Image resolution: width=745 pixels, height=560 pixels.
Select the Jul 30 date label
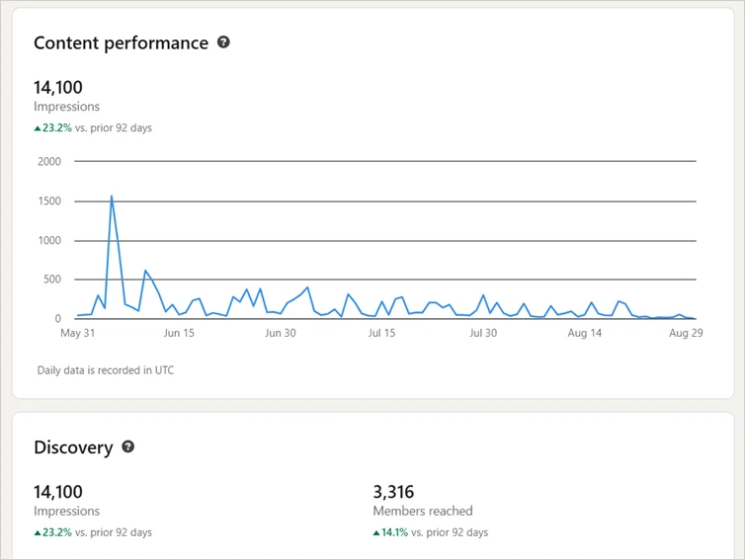[x=483, y=333]
